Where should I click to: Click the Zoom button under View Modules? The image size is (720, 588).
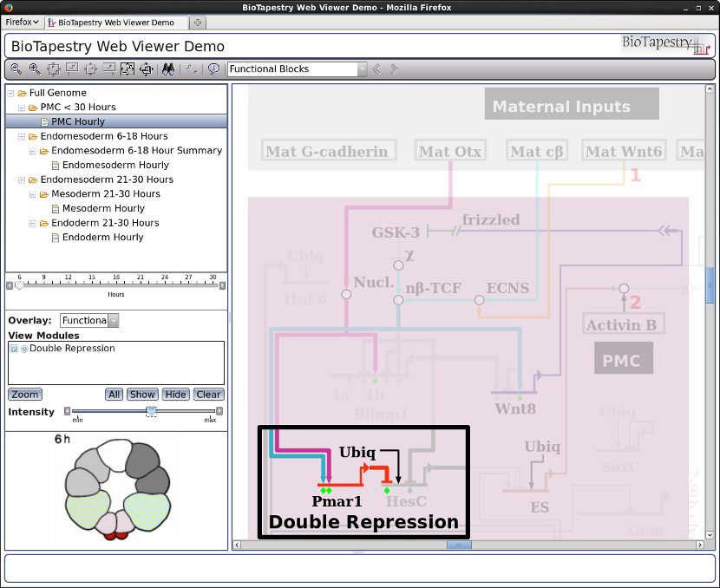coord(25,395)
